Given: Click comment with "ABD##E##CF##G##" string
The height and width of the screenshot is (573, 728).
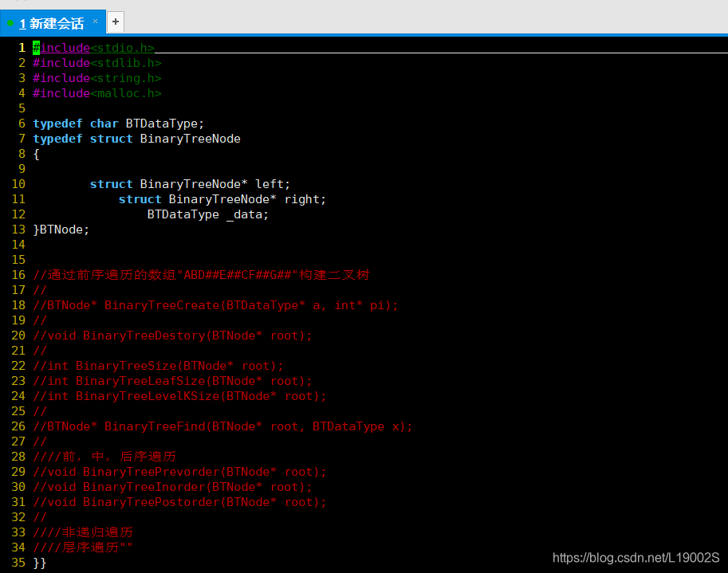Looking at the screenshot, I should 201,275.
